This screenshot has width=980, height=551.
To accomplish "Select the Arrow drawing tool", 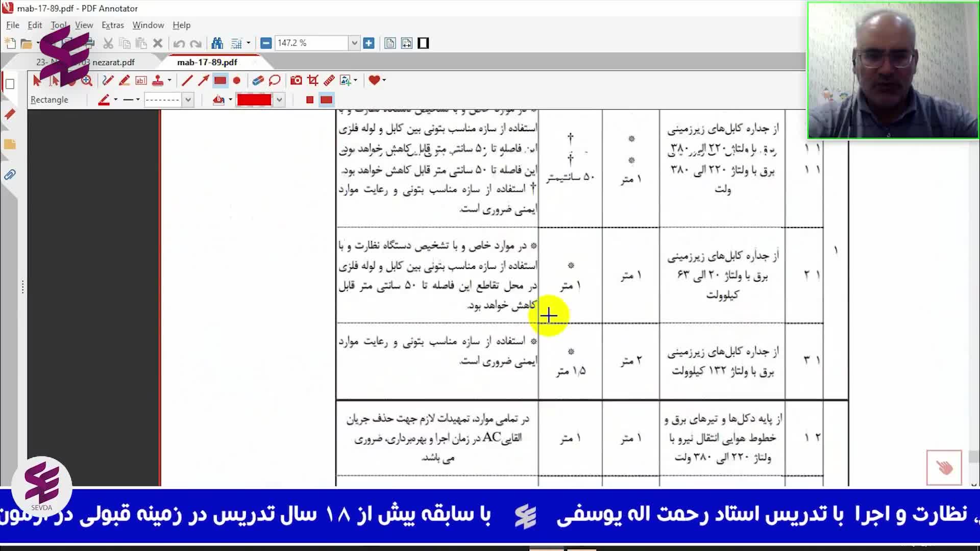I will tap(204, 80).
